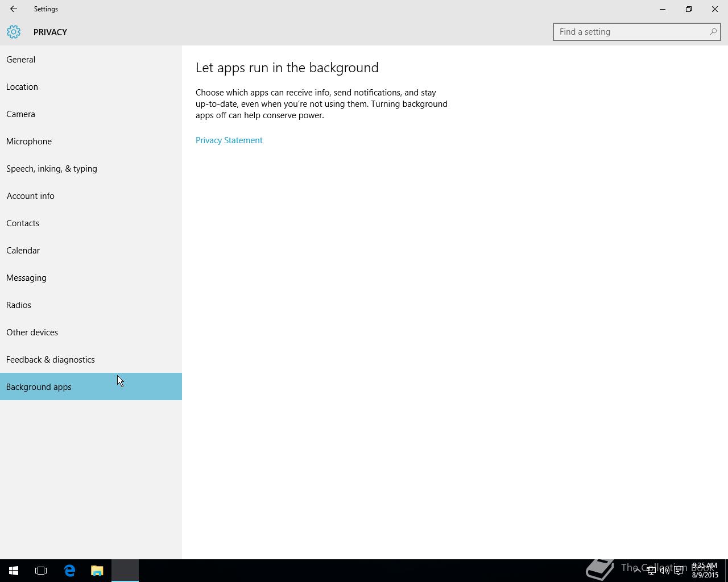728x582 pixels.
Task: Open Feedback & diagnostics settings
Action: (91, 359)
